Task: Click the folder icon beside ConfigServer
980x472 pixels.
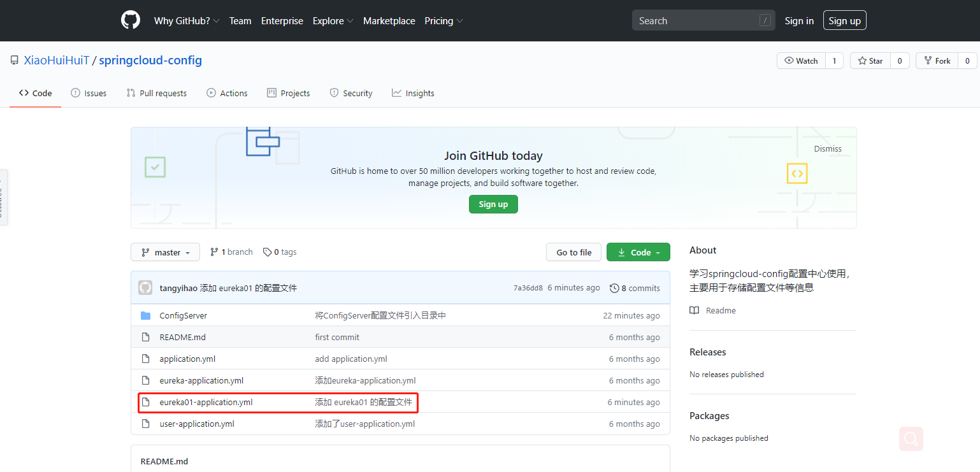Action: 145,315
